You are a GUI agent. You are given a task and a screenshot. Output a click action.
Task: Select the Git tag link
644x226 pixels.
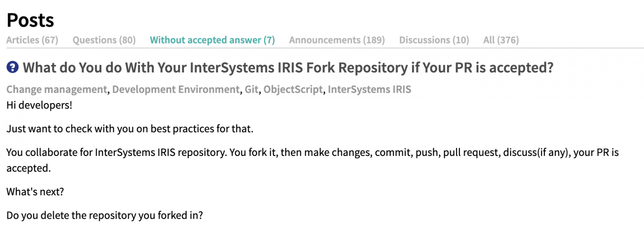tap(252, 89)
